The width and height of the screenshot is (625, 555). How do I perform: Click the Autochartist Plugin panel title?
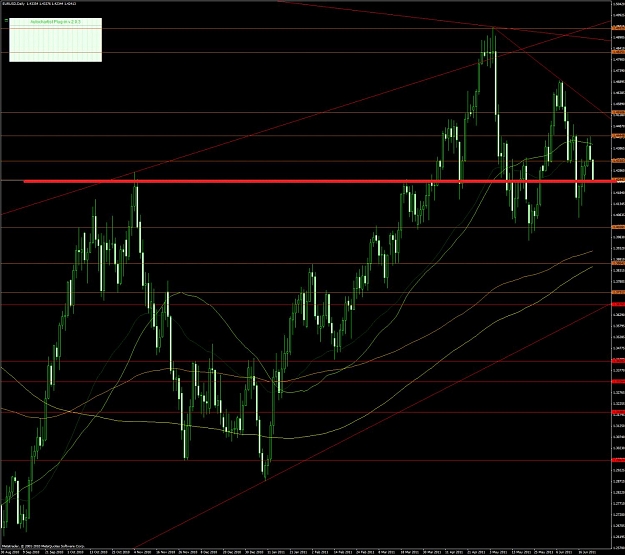click(55, 22)
